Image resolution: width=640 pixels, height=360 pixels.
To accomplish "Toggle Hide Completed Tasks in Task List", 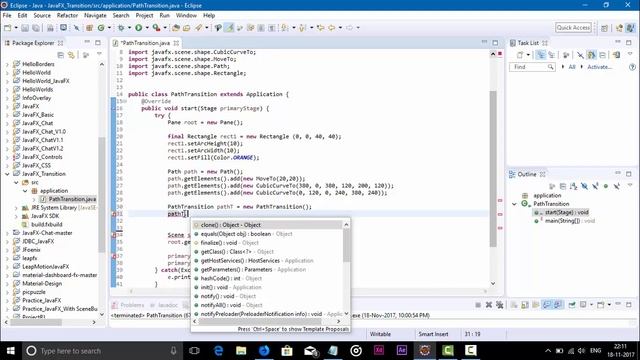I will (x=580, y=55).
